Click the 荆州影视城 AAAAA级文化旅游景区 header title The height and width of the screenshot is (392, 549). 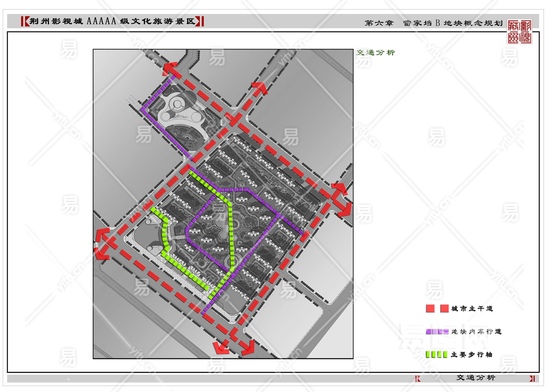112,21
